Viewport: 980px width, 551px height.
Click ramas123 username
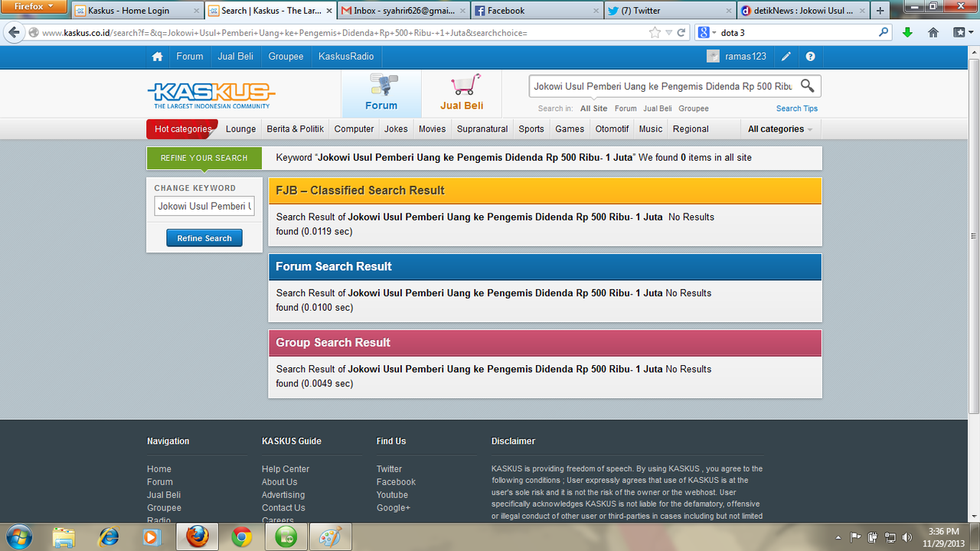point(746,57)
